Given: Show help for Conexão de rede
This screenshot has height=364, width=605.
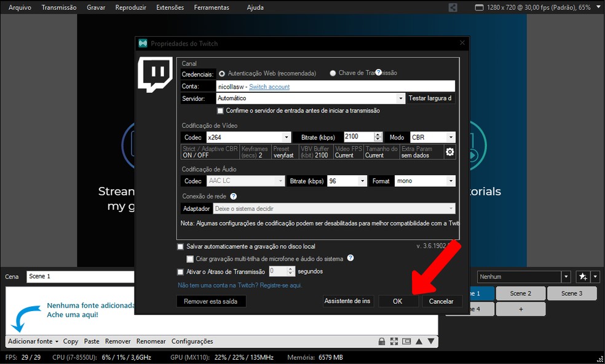Looking at the screenshot, I should (x=234, y=196).
